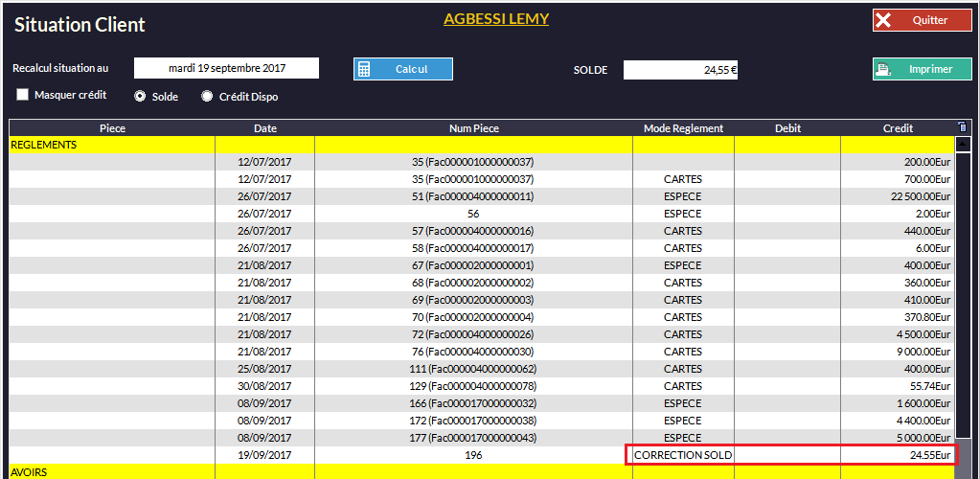The image size is (980, 479).
Task: Open the table options icon above scrollbar
Action: (x=963, y=127)
